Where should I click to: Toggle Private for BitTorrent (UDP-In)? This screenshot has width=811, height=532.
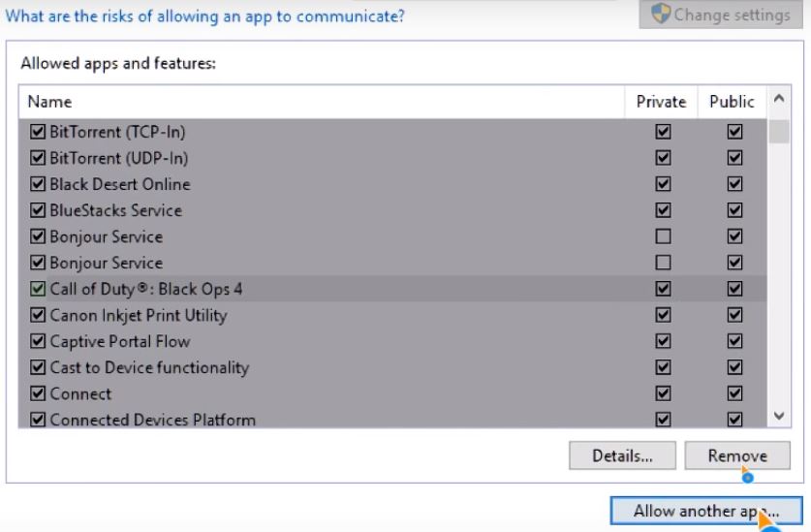tap(663, 157)
